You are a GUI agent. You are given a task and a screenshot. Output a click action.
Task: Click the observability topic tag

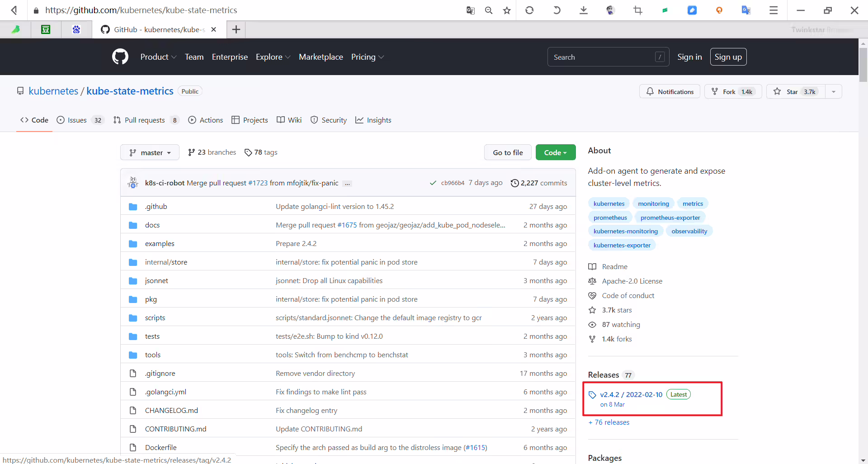[689, 231]
